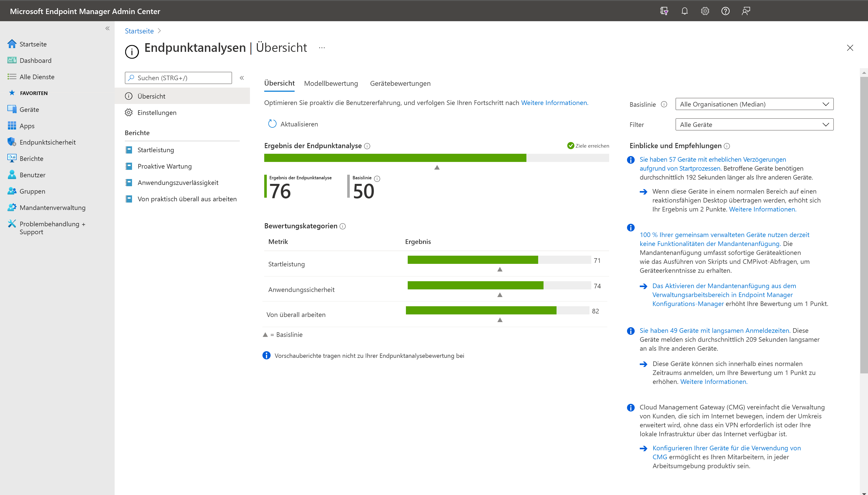The image size is (868, 495).
Task: Expand the Alle Organisationen (Median) dropdown
Action: (x=754, y=104)
